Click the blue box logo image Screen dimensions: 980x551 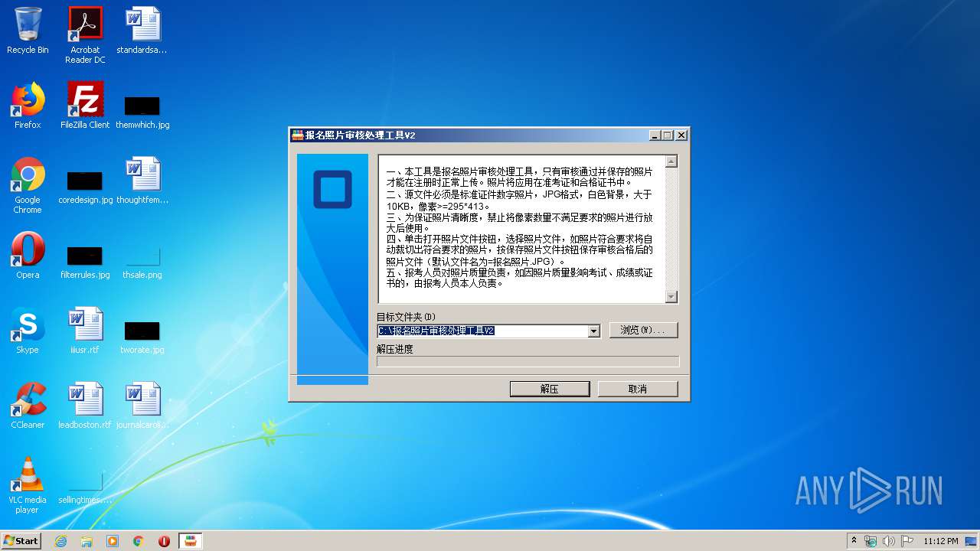click(x=332, y=189)
